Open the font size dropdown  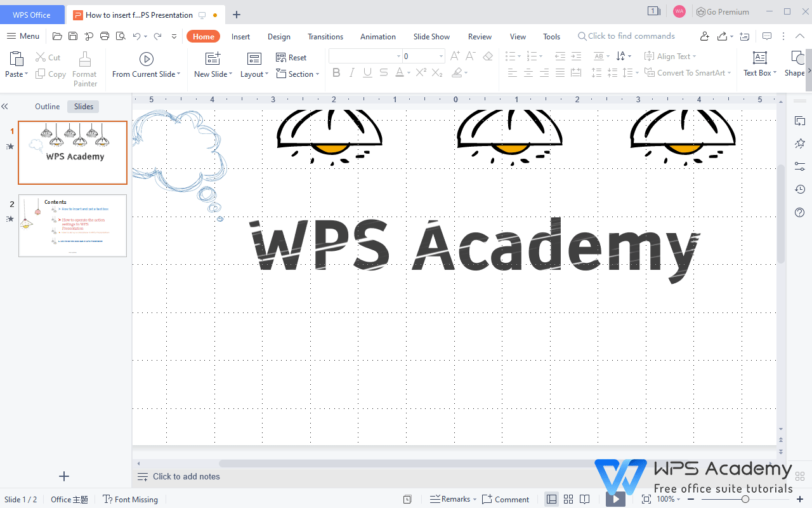[442, 57]
